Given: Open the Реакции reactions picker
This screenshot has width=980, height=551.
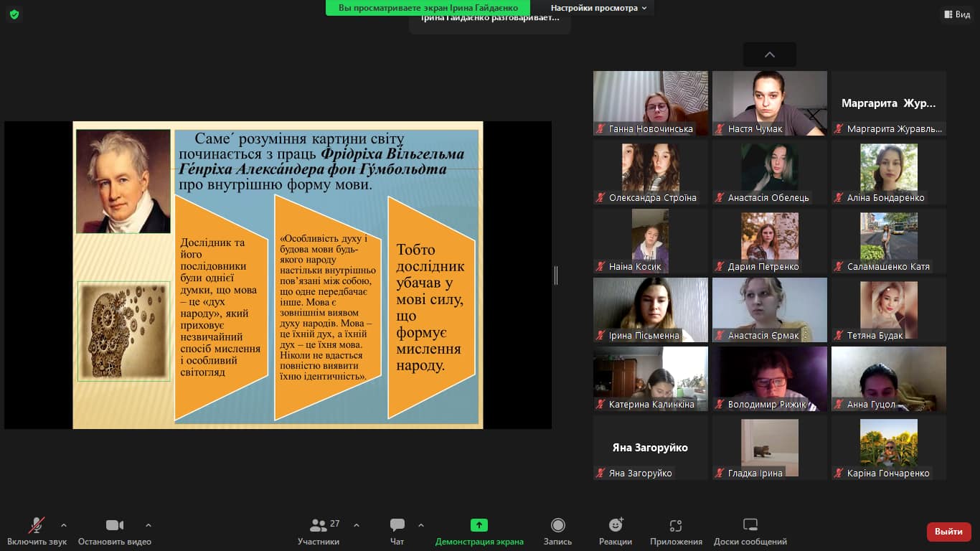Looking at the screenshot, I should pos(615,531).
